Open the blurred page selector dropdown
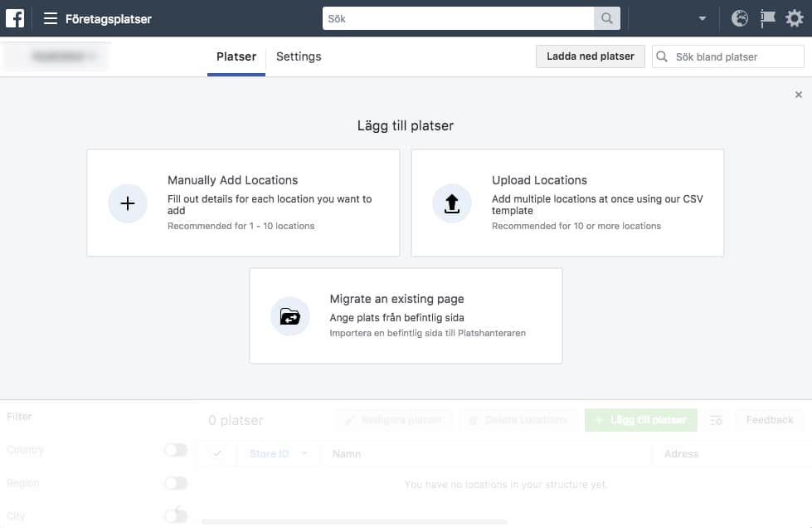 click(x=57, y=56)
